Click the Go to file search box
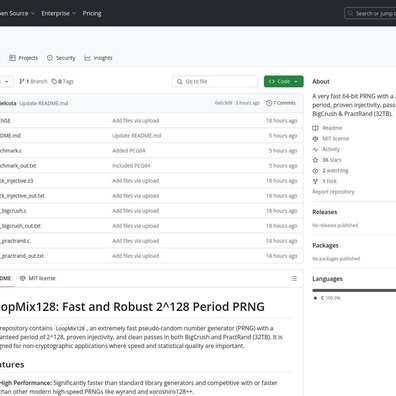This screenshot has width=396, height=396. pos(215,81)
